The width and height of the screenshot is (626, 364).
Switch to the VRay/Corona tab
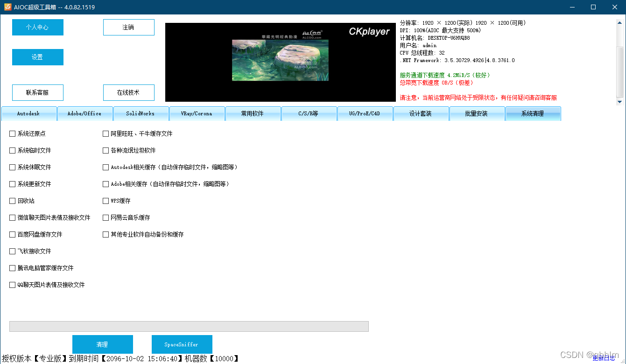pyautogui.click(x=197, y=113)
